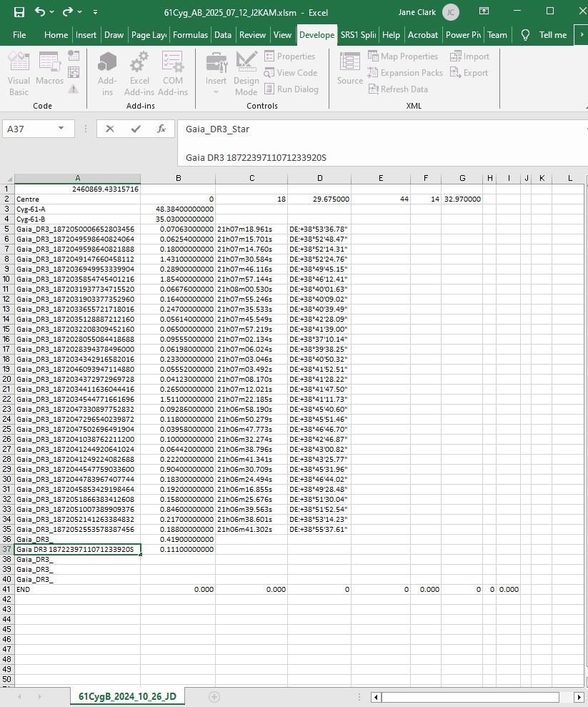The height and width of the screenshot is (707, 588).
Task: Confirm entry with the checkmark button
Action: click(x=136, y=129)
